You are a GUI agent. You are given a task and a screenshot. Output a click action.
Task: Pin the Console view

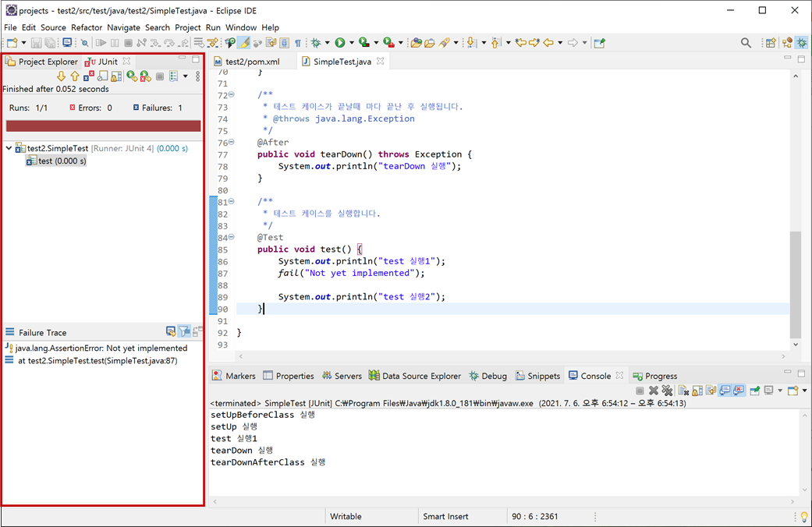pos(756,390)
